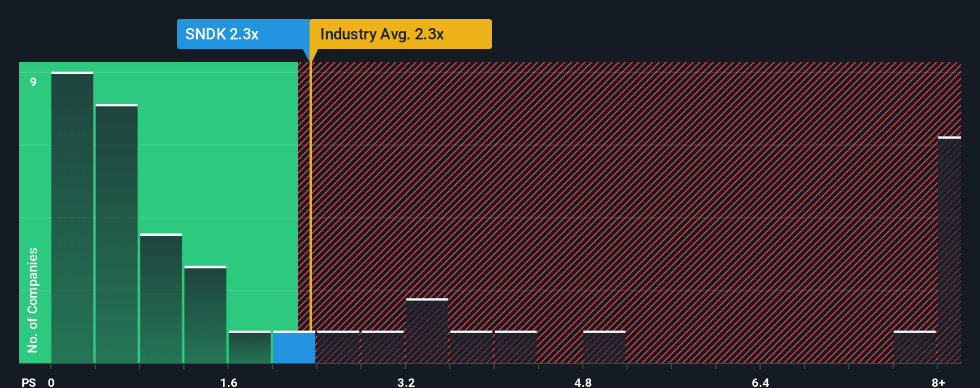
Task: Select the 8+ bar at far right
Action: 950,250
